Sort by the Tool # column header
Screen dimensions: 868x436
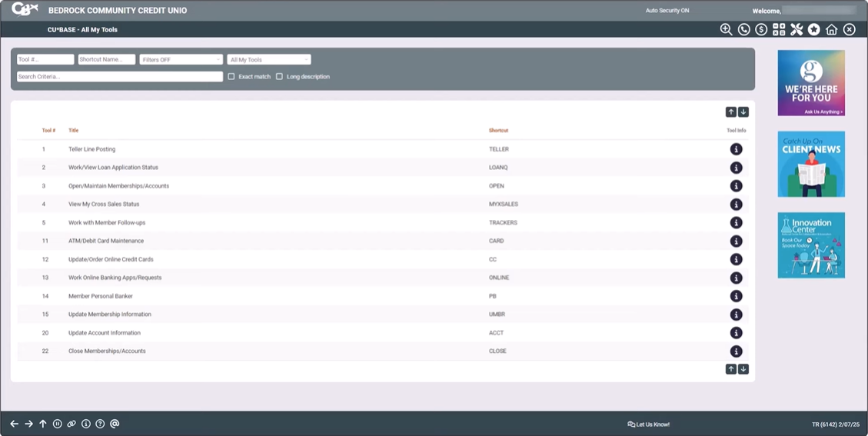pyautogui.click(x=48, y=130)
